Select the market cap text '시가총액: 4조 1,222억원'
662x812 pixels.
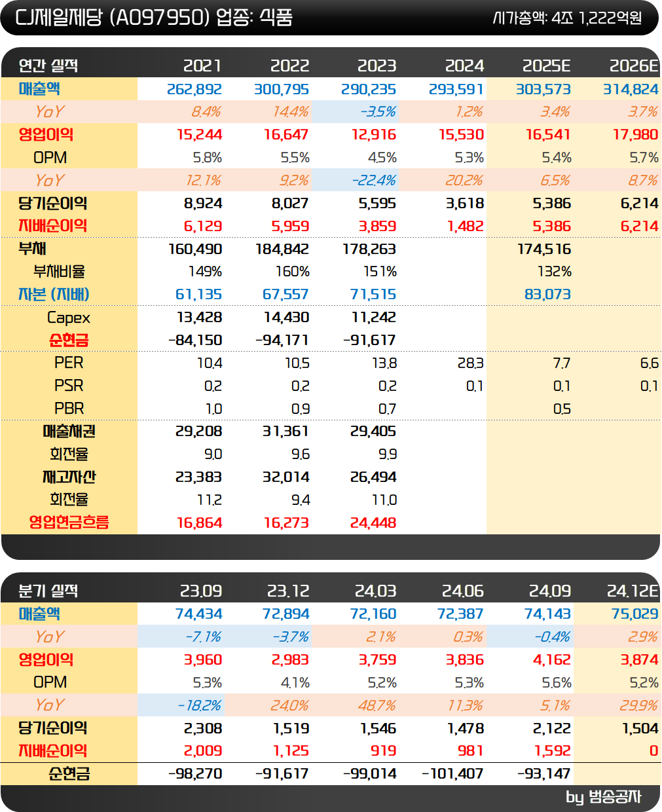click(x=567, y=18)
